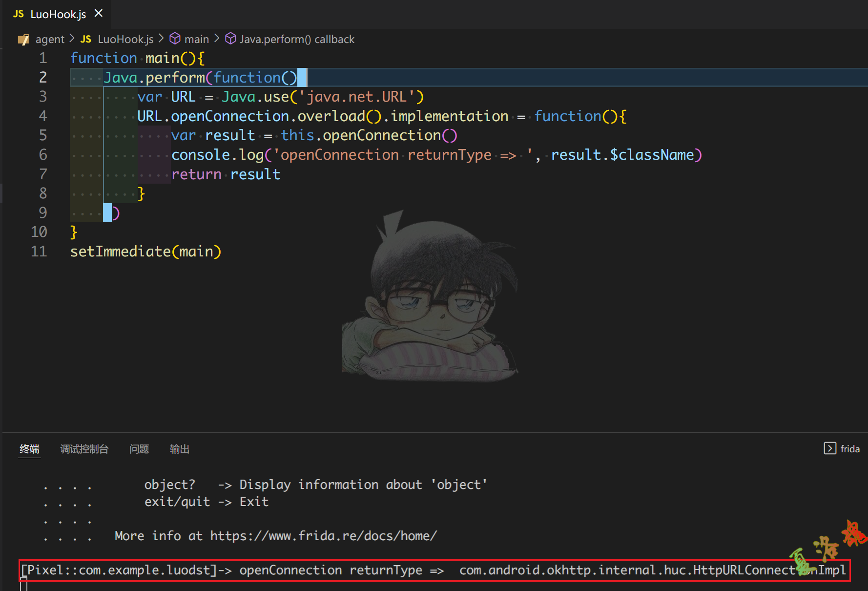Click the cube symbol icon before main
This screenshot has height=591, width=868.
[175, 39]
